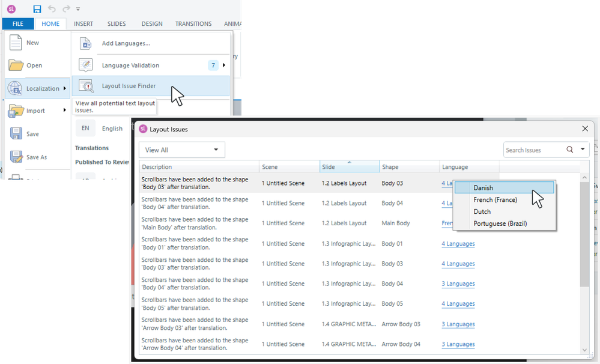Switch to the TRANSITIONS ribbon tab

tap(193, 23)
